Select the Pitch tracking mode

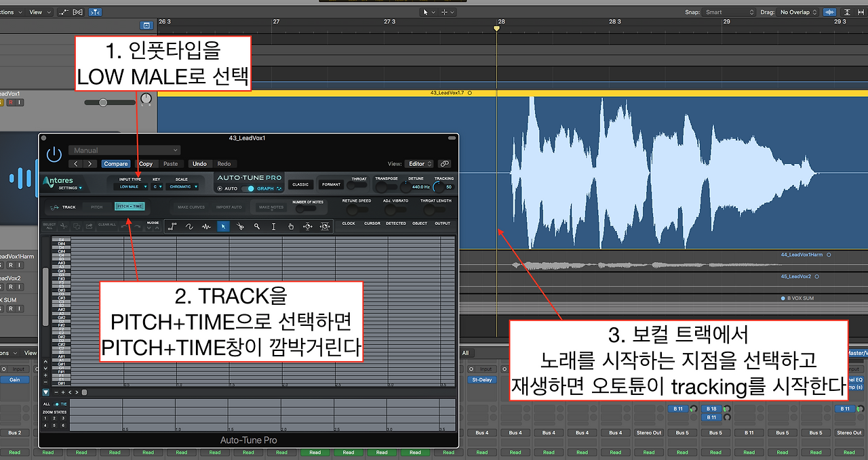pyautogui.click(x=97, y=207)
